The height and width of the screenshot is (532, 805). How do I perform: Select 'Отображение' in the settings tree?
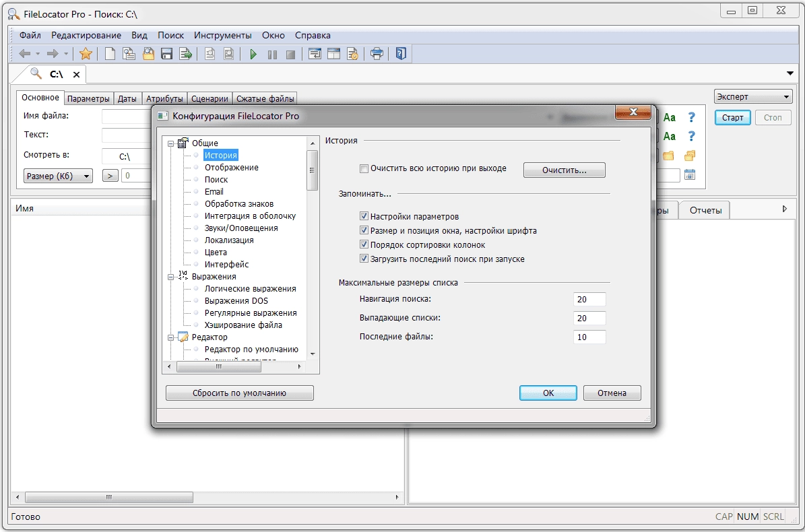[232, 168]
